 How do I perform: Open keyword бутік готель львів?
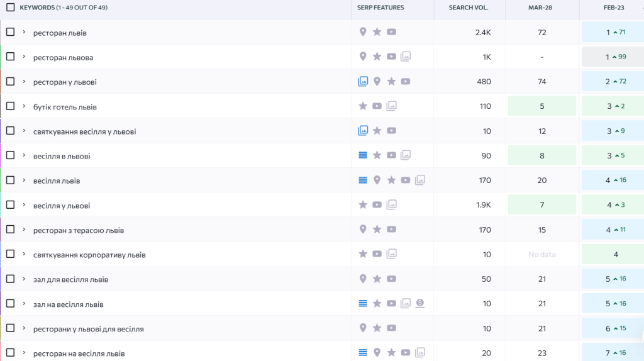65,107
